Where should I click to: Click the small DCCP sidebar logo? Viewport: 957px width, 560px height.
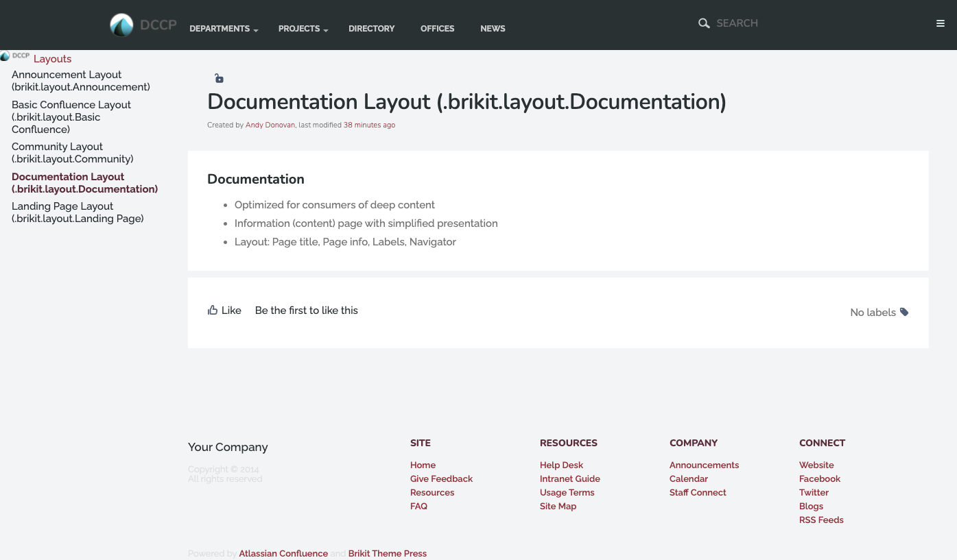pos(15,56)
